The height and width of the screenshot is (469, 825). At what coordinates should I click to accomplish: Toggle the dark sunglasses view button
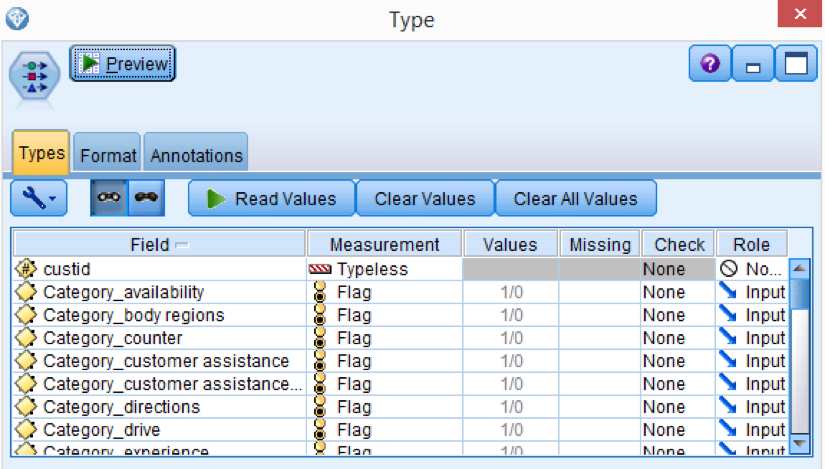click(146, 198)
